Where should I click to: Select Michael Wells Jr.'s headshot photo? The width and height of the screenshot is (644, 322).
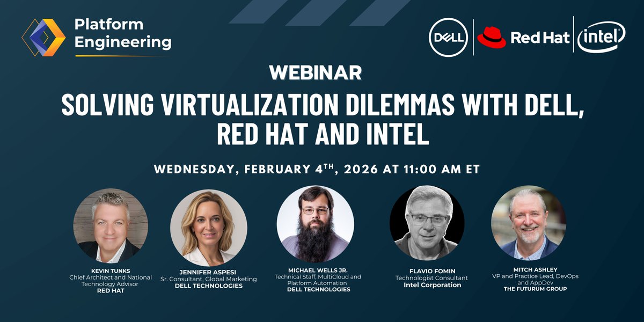pyautogui.click(x=316, y=224)
